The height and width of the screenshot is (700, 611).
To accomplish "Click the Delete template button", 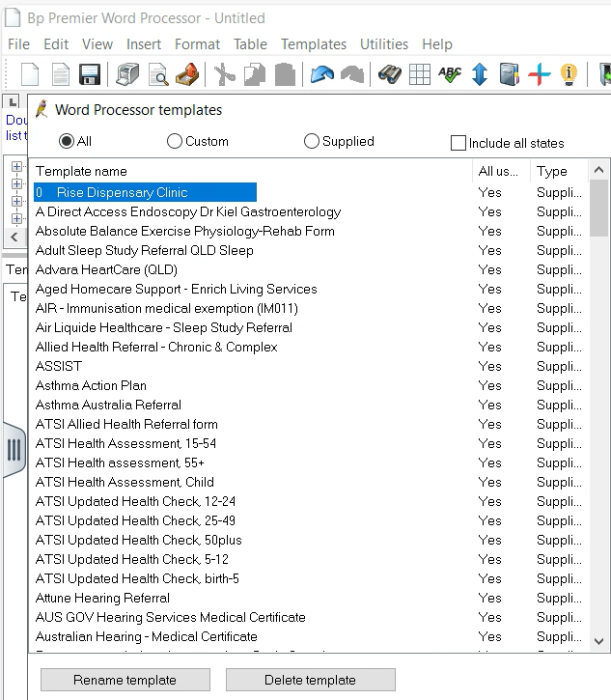I will tap(310, 680).
